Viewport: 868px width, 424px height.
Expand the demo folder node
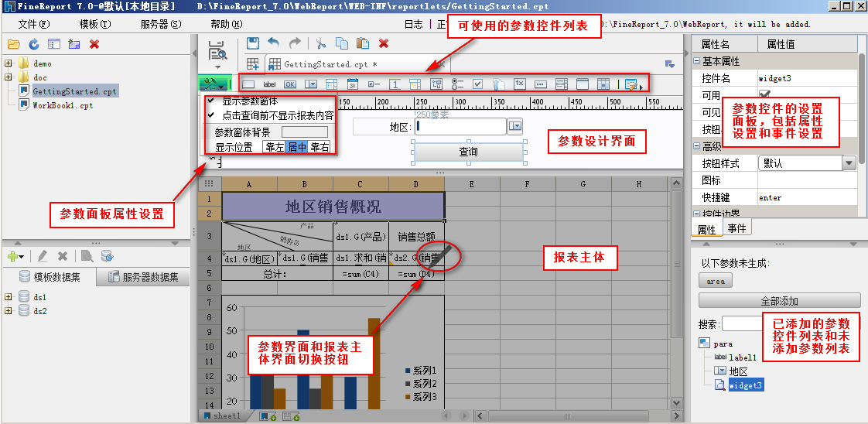(9, 63)
